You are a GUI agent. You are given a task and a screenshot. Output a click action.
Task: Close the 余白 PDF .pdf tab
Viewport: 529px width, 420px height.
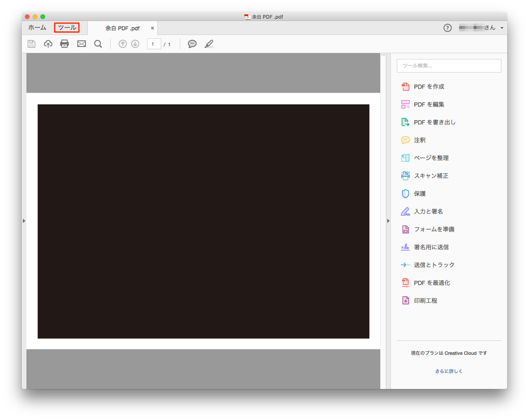153,28
